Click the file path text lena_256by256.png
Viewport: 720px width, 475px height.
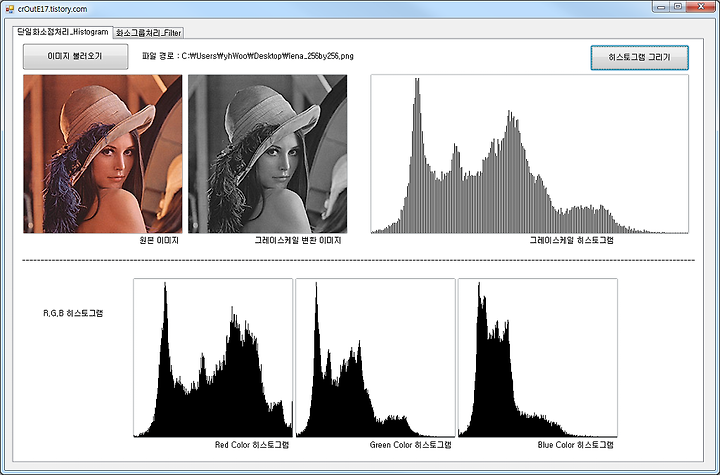tap(319, 56)
